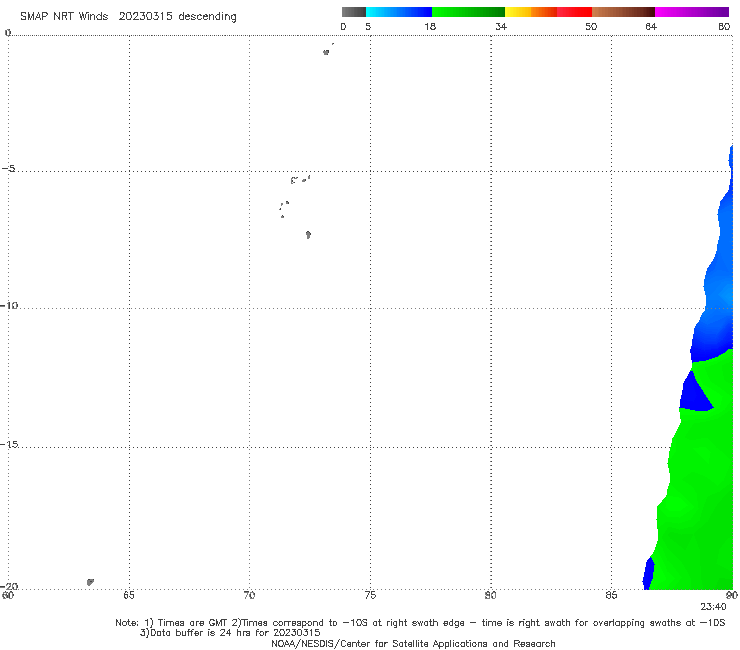Click the longitude axis label "75"
This screenshot has width=740, height=650.
370,595
